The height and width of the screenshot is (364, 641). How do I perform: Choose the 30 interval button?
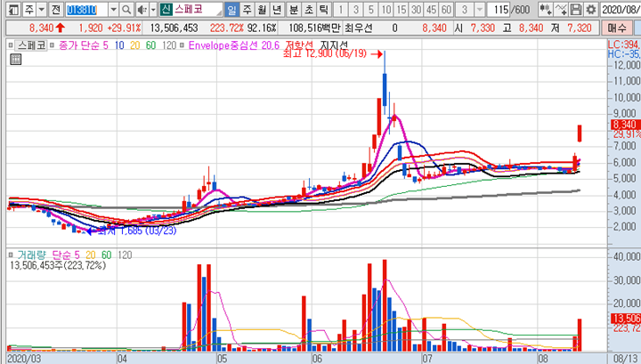coord(416,10)
